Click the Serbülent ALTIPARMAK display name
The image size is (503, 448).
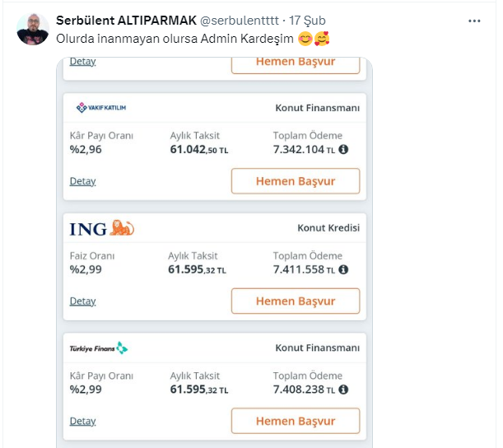[125, 20]
